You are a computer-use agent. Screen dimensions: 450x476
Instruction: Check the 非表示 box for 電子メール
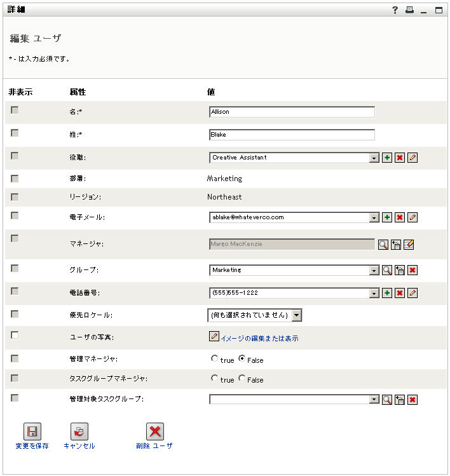click(15, 215)
